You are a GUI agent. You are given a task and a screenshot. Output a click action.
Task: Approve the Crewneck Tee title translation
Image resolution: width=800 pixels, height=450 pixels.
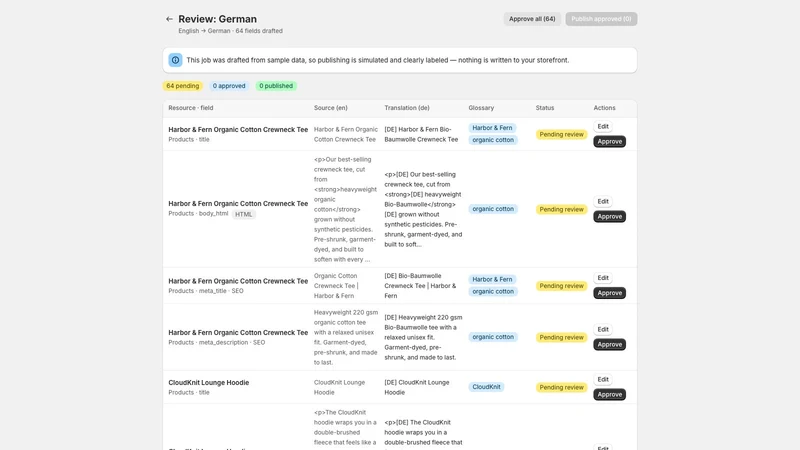(x=610, y=141)
